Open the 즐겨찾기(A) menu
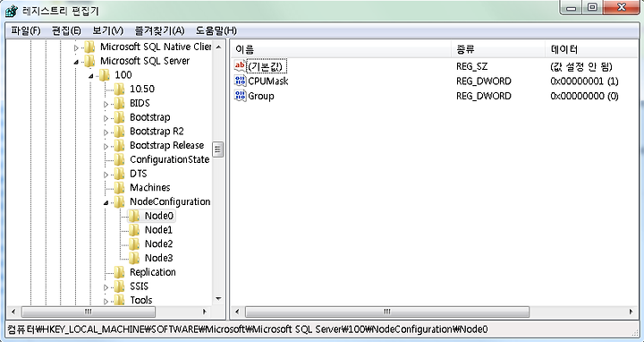Screen dimensions: 644x342 (159, 30)
